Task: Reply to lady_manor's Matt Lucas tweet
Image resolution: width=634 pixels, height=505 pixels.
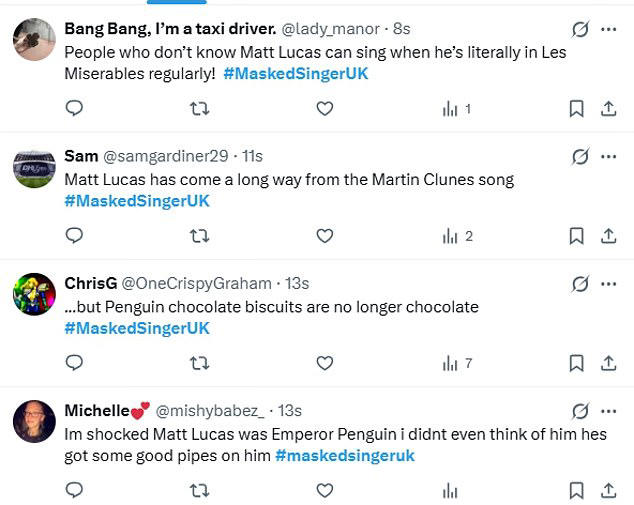Action: click(74, 108)
